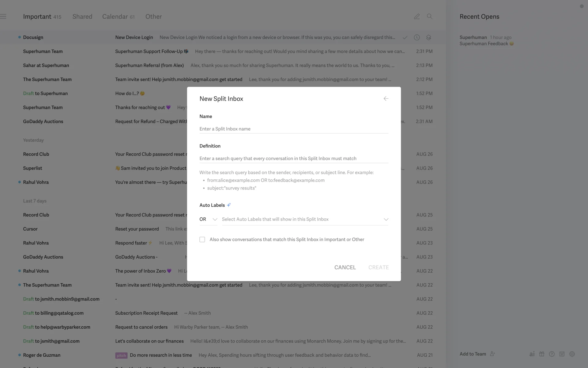588x368 pixels.
Task: Open search with the magnifying glass icon
Action: point(430,17)
